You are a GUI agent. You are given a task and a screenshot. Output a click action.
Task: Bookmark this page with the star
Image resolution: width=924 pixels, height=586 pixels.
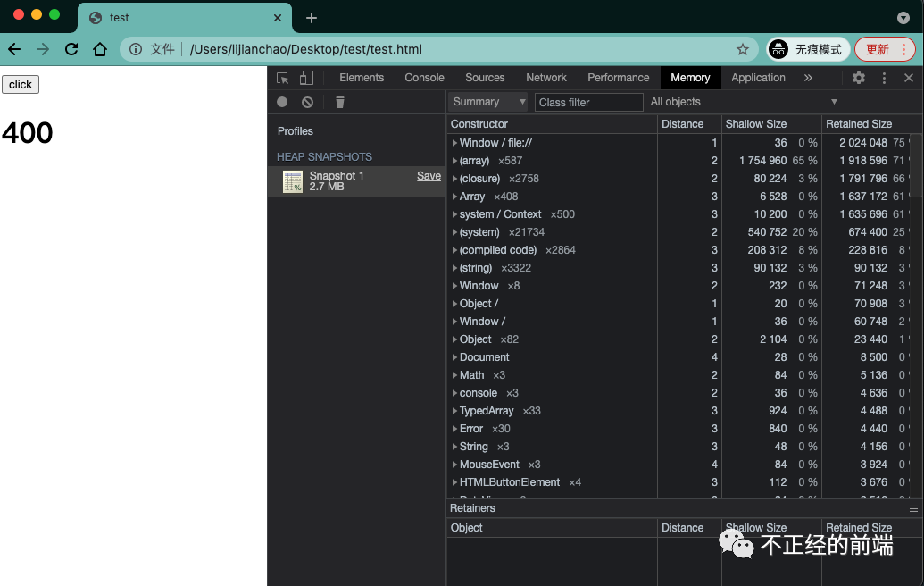[x=743, y=49]
